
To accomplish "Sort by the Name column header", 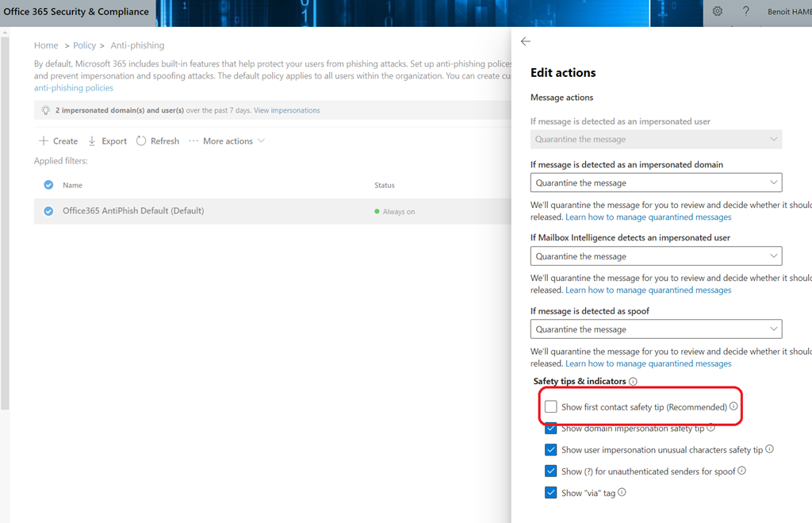I will (72, 185).
